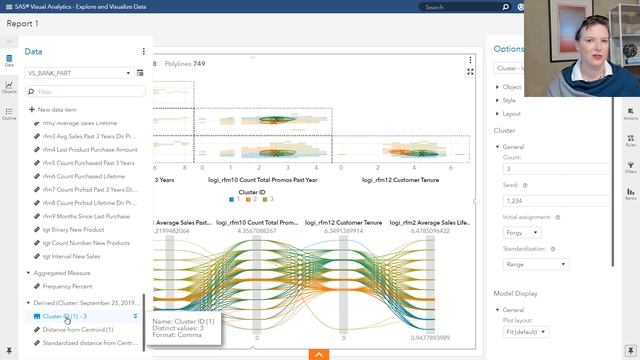
Task: Maximize the cluster chart object
Action: [x=470, y=72]
